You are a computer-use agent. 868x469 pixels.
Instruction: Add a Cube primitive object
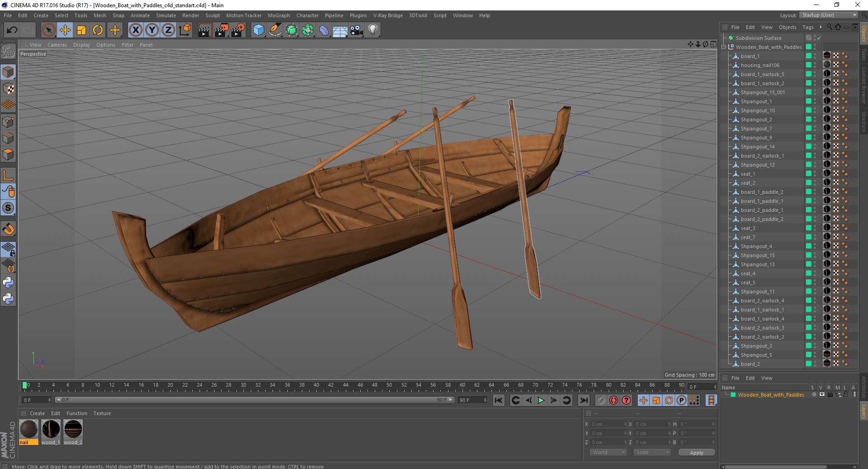tap(258, 30)
